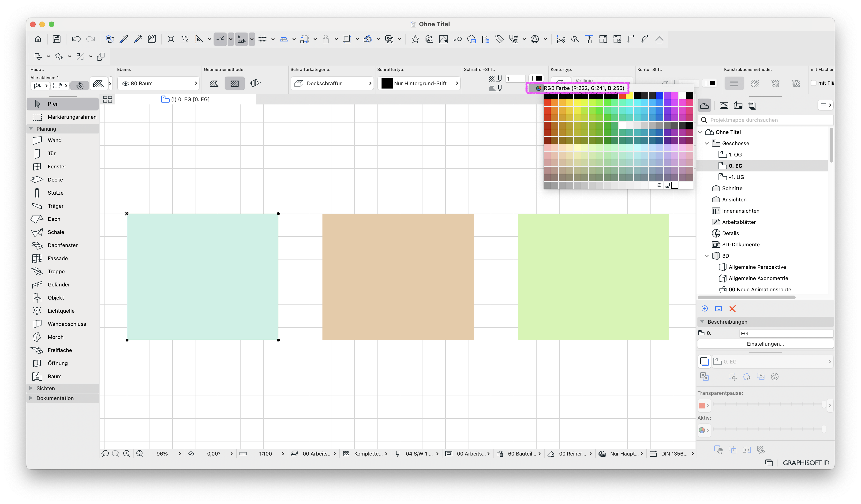Click the GRAPHISOFT ID link
This screenshot has height=504, width=861.
click(806, 463)
